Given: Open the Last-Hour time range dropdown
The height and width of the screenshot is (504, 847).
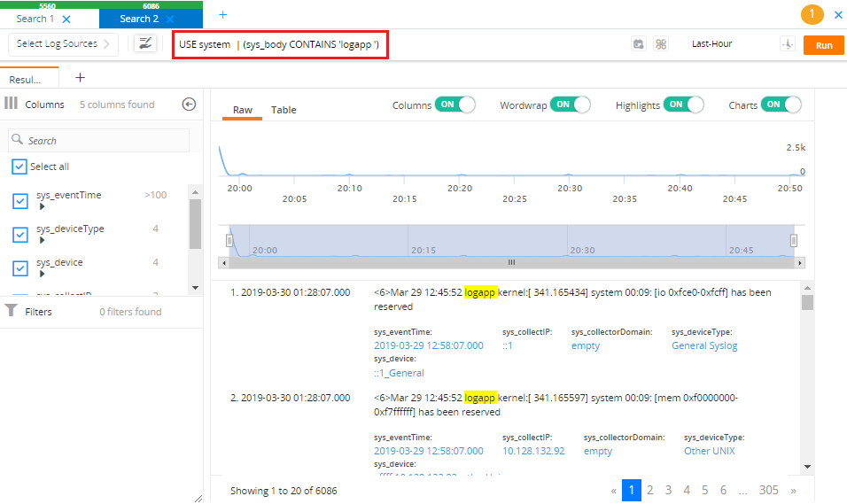Looking at the screenshot, I should tap(712, 43).
